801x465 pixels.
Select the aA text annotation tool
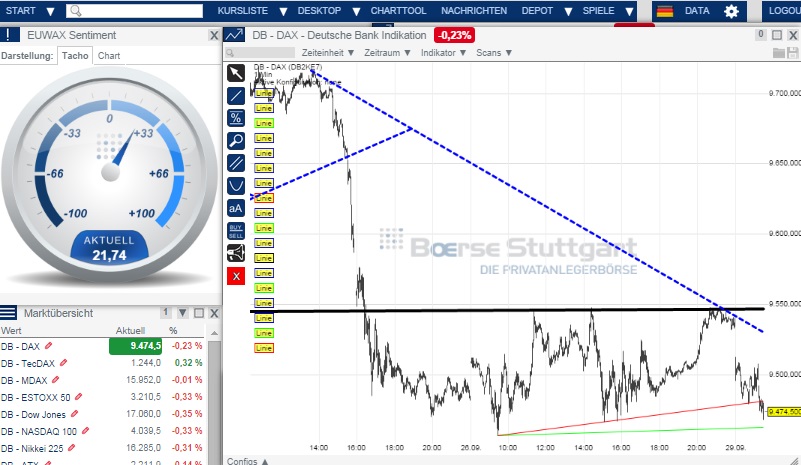click(235, 208)
